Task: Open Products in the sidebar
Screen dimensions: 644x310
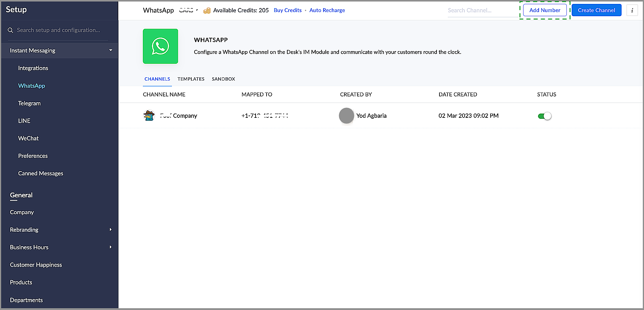Action: [x=21, y=282]
